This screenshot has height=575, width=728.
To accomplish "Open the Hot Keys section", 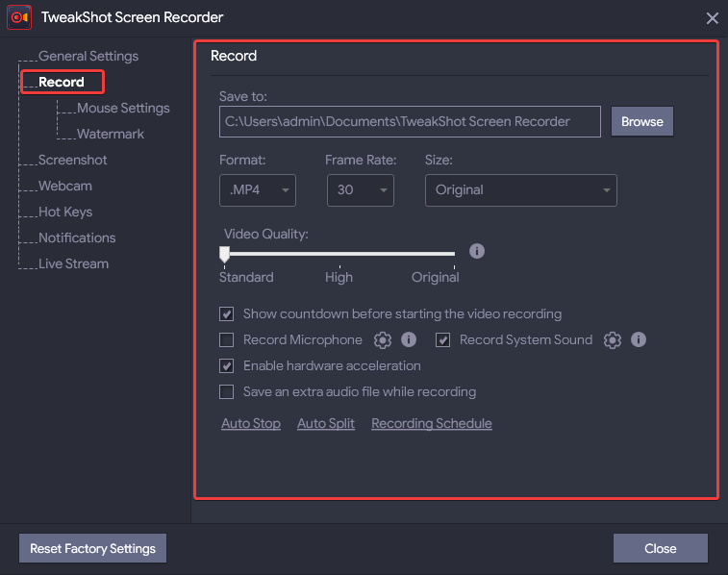I will 65,212.
